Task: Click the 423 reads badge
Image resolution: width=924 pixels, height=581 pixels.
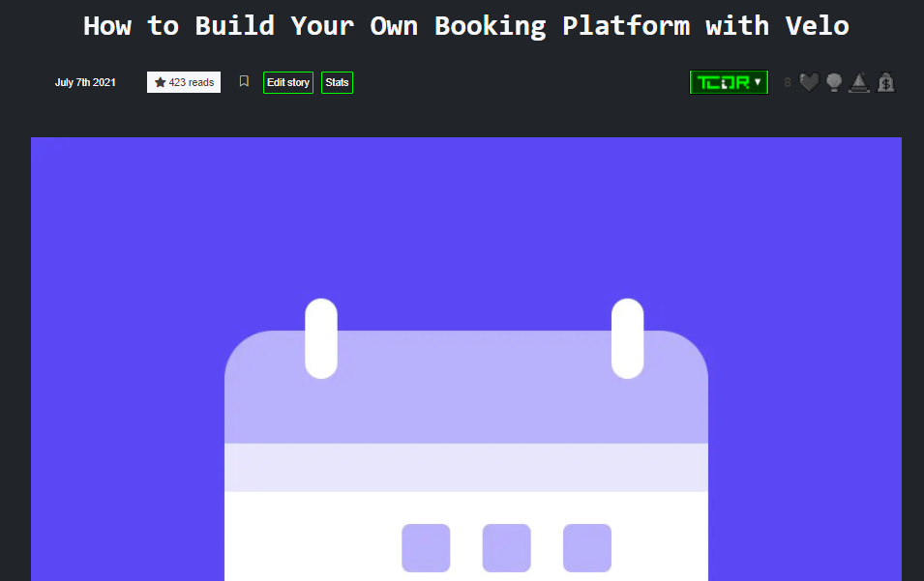Action: [184, 82]
